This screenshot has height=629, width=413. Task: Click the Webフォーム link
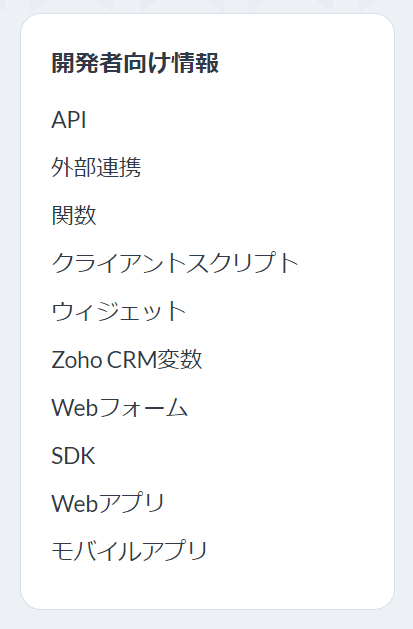click(x=119, y=407)
